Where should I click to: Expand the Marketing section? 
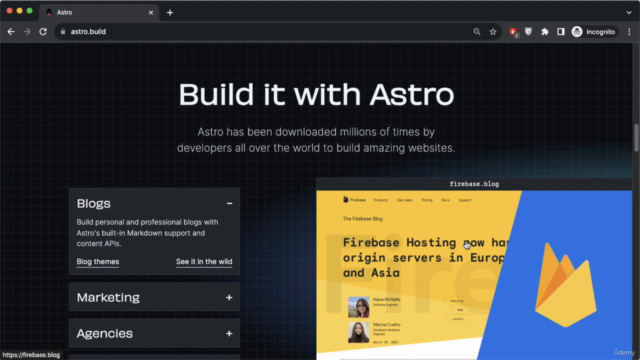point(154,297)
